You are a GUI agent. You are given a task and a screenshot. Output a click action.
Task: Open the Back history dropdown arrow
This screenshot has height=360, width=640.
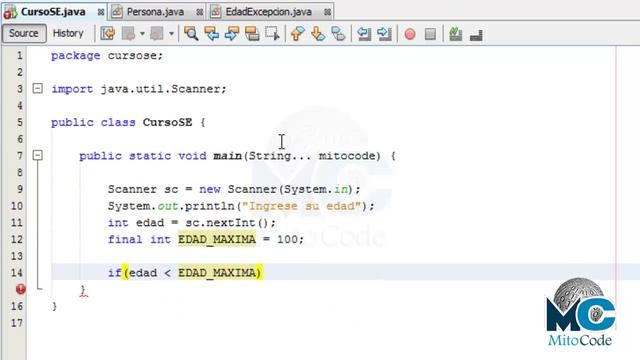click(142, 33)
